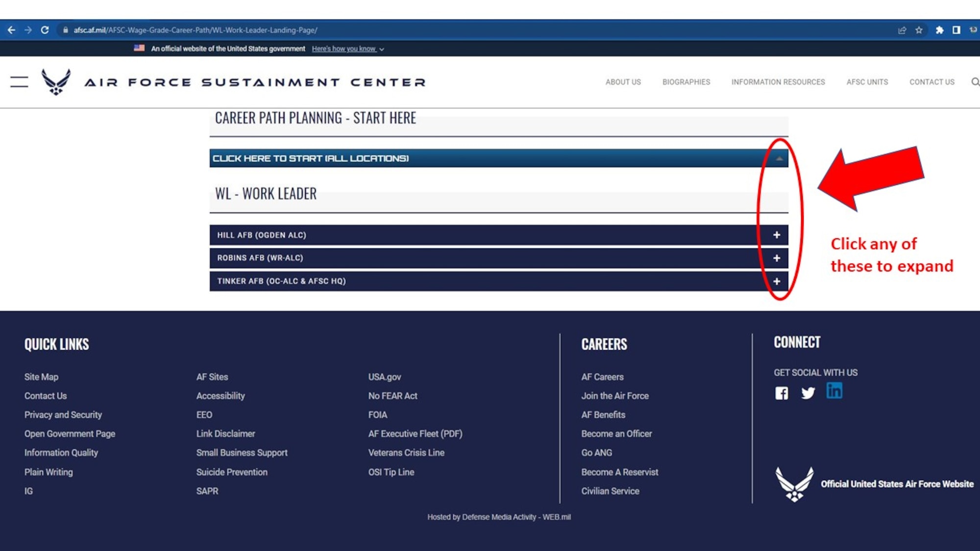Open the Suicide Prevention link
The image size is (980, 551).
pyautogui.click(x=232, y=472)
